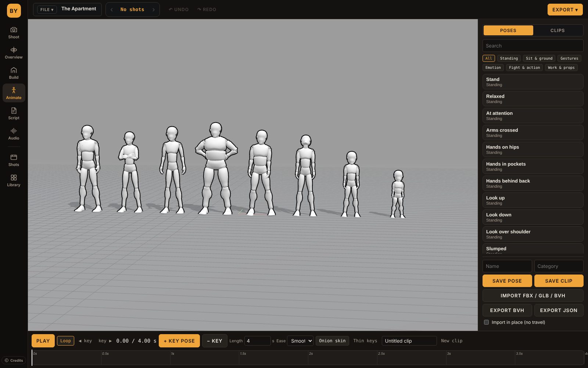The height and width of the screenshot is (368, 588).
Task: Click EXPORT JSON button
Action: (x=559, y=310)
